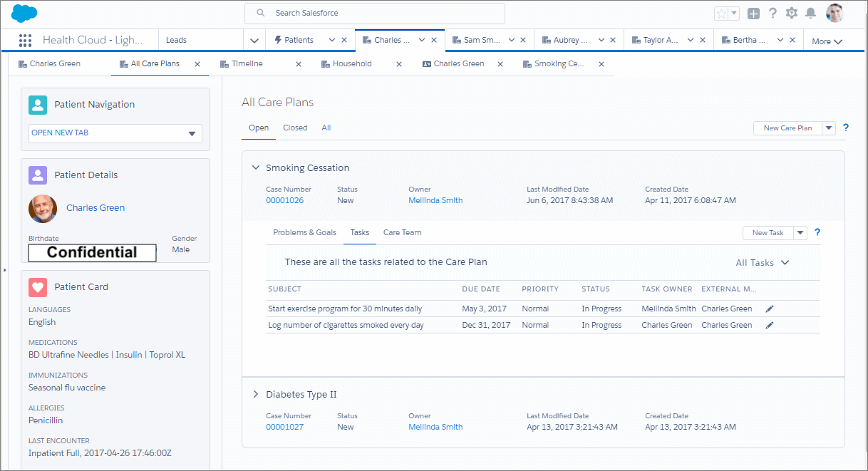Edit the cigarettes log task pencil icon
Viewport: 868px width, 471px height.
click(770, 325)
